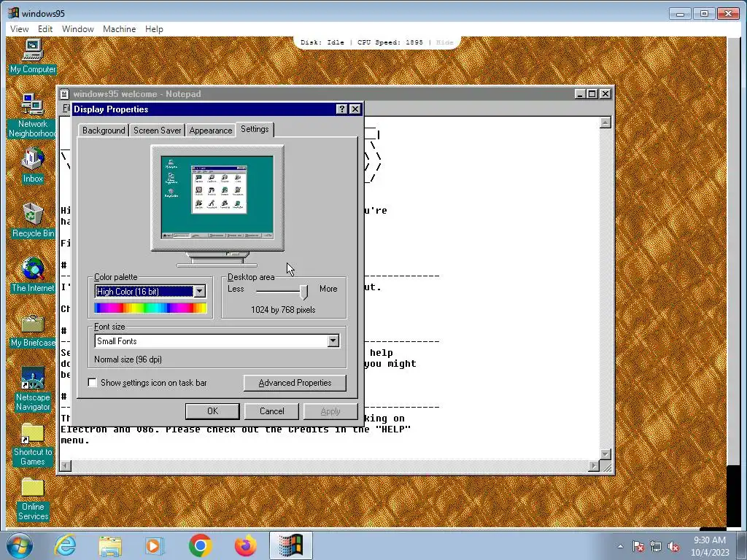
Task: Click Notepad horizontal scrollbar left arrow
Action: (66, 466)
